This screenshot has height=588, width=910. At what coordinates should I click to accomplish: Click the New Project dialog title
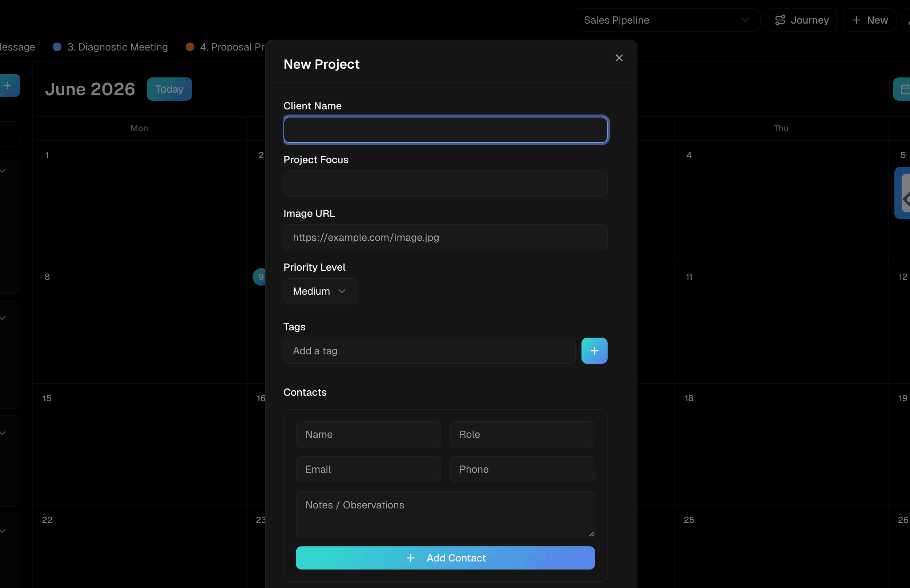pyautogui.click(x=321, y=64)
